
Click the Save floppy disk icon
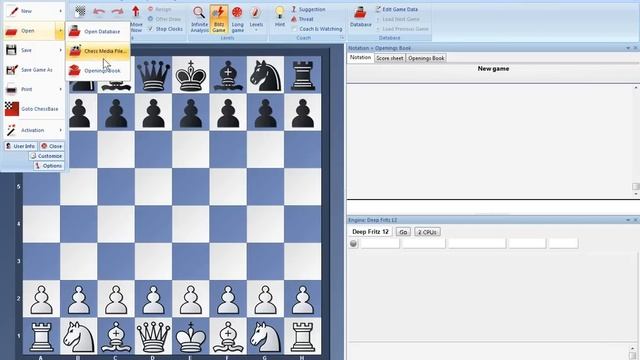click(x=11, y=50)
